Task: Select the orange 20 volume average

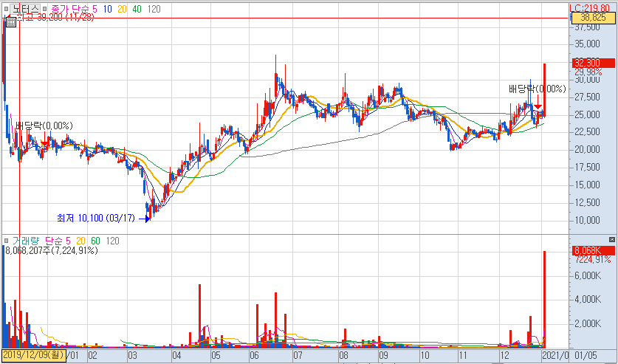Action: [80, 241]
